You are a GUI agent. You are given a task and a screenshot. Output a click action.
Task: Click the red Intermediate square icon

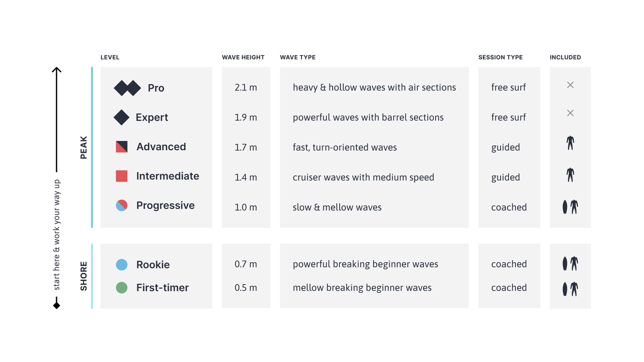(x=121, y=176)
